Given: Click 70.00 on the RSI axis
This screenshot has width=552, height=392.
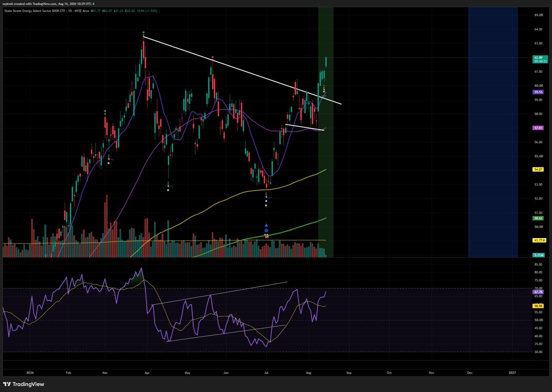Looking at the screenshot, I should point(538,288).
